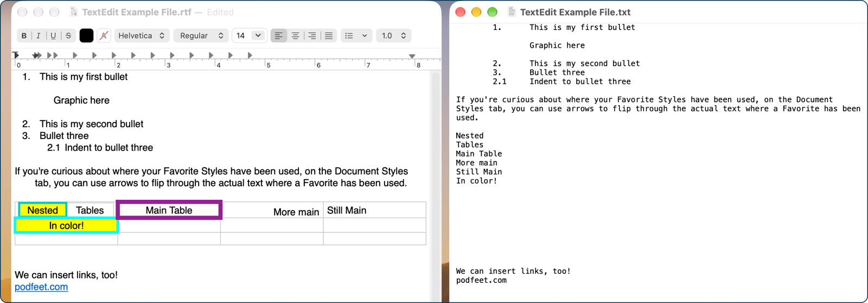Justify the text alignment
868x303 pixels.
point(329,36)
